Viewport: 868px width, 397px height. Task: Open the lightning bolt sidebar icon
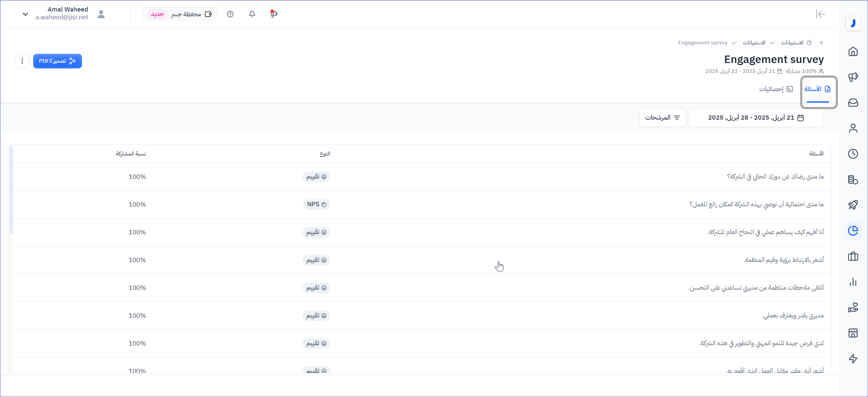coord(853,359)
